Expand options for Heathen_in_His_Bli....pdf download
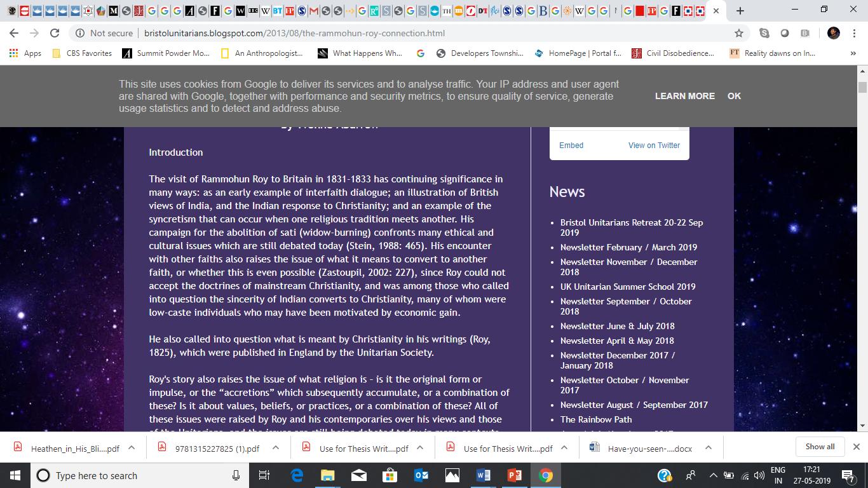The image size is (868, 488). point(132,447)
